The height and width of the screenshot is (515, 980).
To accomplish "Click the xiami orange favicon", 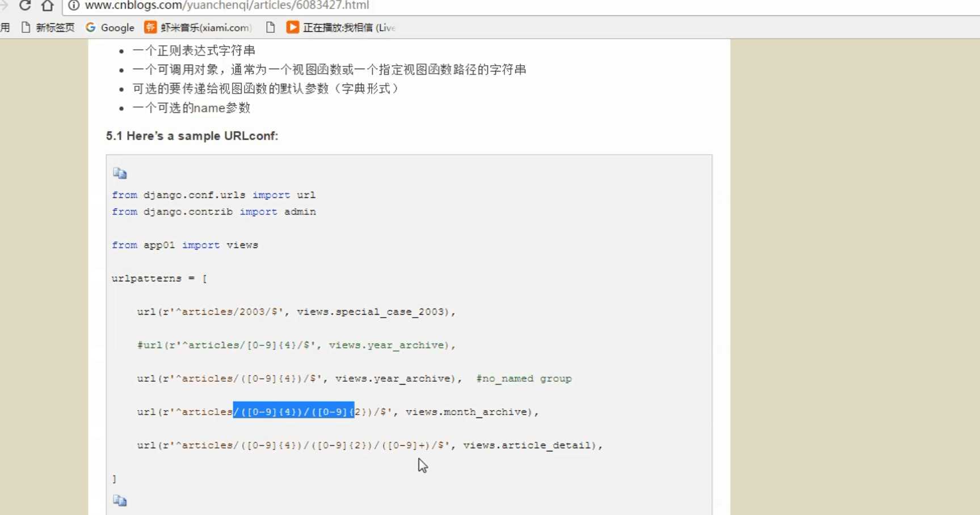I will pyautogui.click(x=150, y=27).
